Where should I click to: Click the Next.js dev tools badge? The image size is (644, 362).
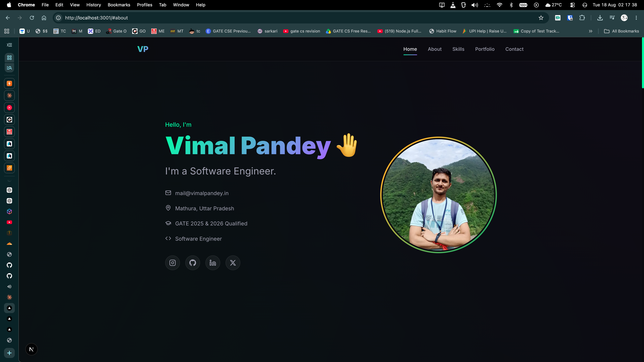click(x=32, y=349)
